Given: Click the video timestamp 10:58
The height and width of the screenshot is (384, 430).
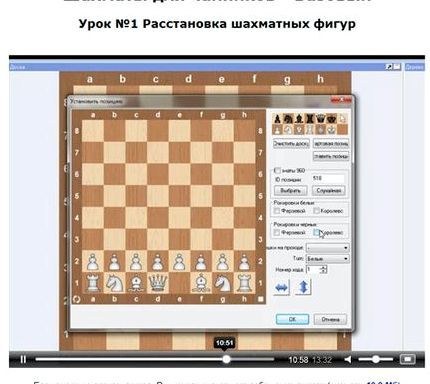Looking at the screenshot, I should [298, 360].
